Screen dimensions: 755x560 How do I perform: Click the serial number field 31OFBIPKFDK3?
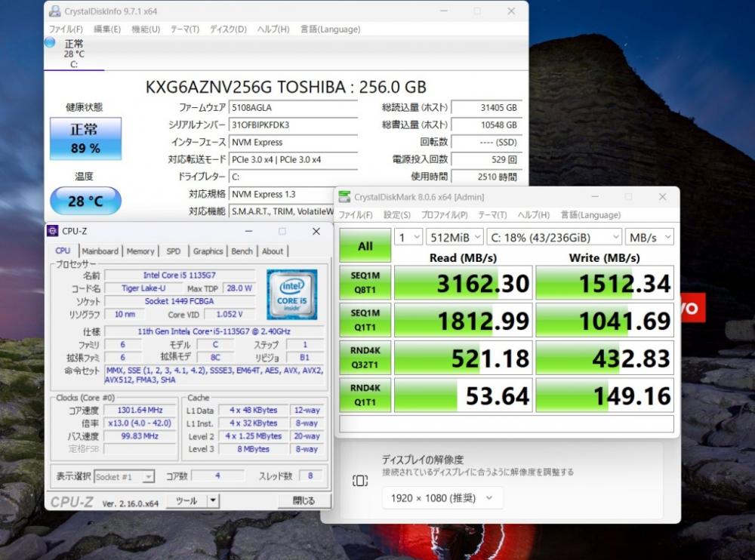[x=293, y=125]
